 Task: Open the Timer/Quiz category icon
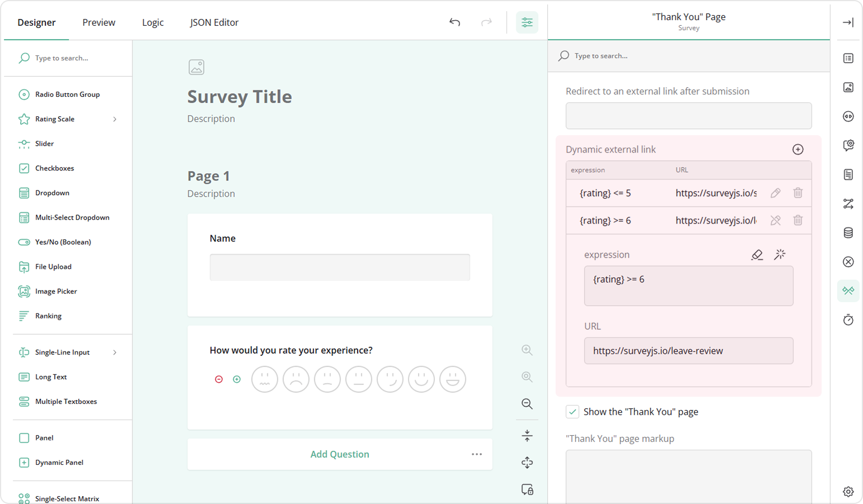[848, 320]
